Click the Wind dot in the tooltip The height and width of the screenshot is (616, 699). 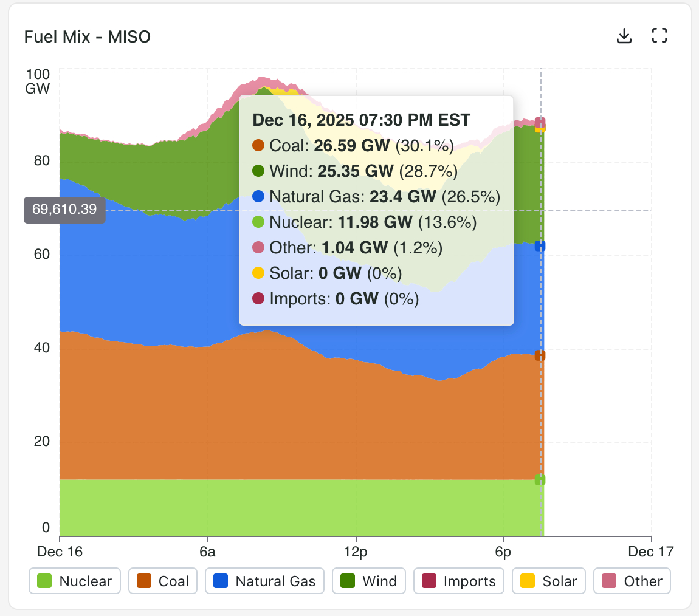coord(258,171)
